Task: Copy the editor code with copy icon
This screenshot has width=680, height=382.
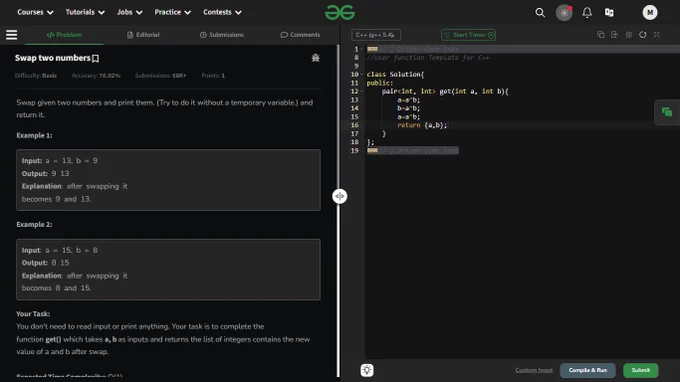Action: pos(601,35)
